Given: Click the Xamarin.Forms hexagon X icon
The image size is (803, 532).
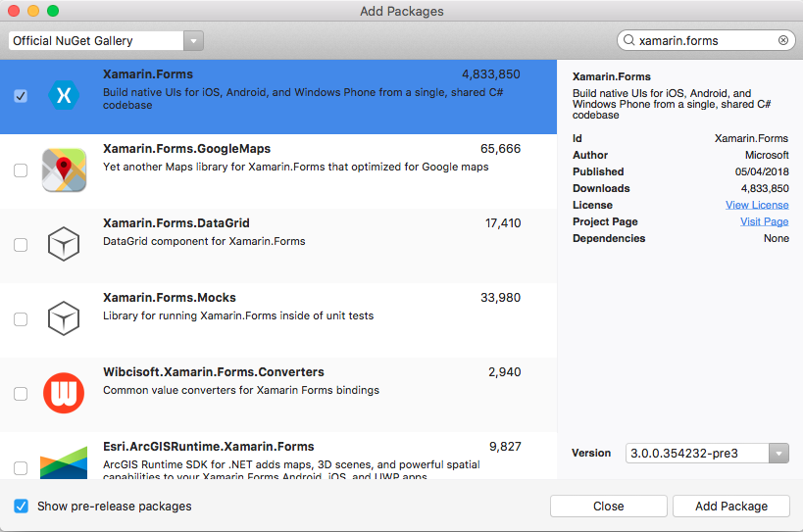Looking at the screenshot, I should pos(64,95).
